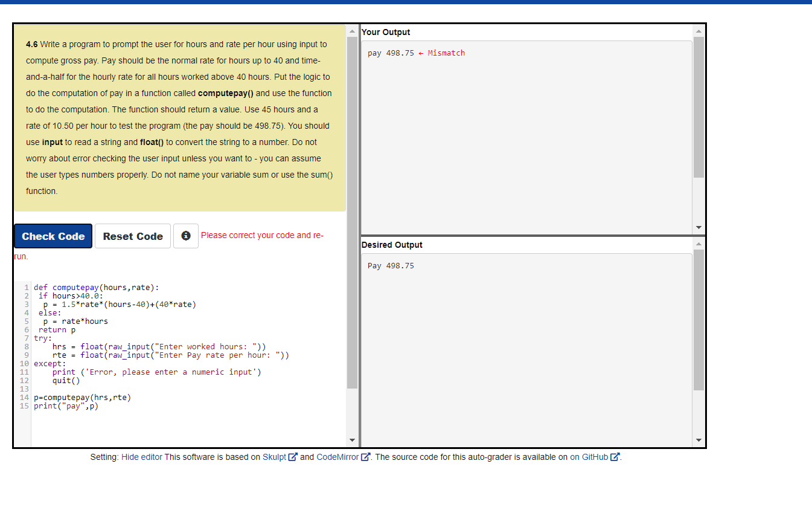Click the CodeMirror external link icon

tap(365, 457)
